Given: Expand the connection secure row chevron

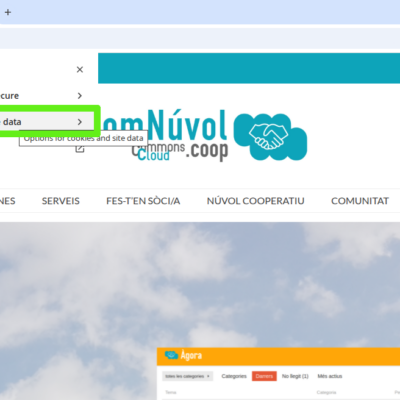Looking at the screenshot, I should (x=80, y=96).
